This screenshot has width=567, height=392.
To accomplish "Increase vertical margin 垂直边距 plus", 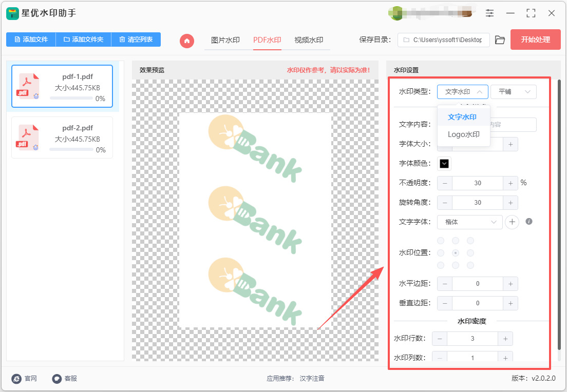I will (x=510, y=303).
